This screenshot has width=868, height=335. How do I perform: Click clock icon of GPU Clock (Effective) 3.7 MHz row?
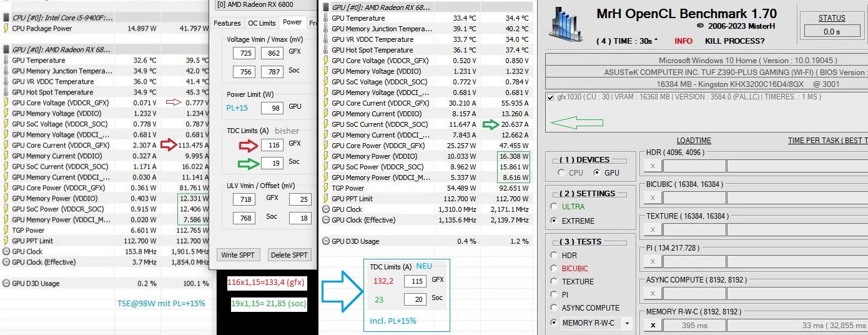click(x=6, y=262)
